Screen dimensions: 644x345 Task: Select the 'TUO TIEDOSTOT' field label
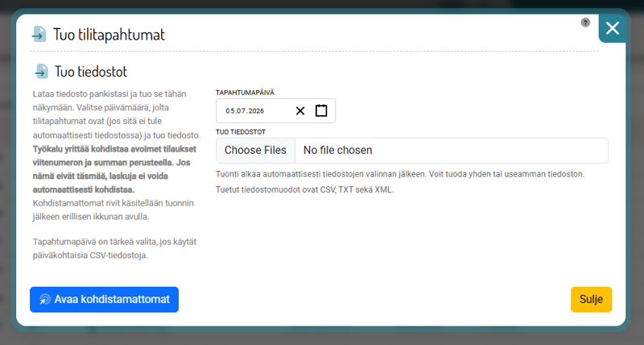[x=241, y=132]
